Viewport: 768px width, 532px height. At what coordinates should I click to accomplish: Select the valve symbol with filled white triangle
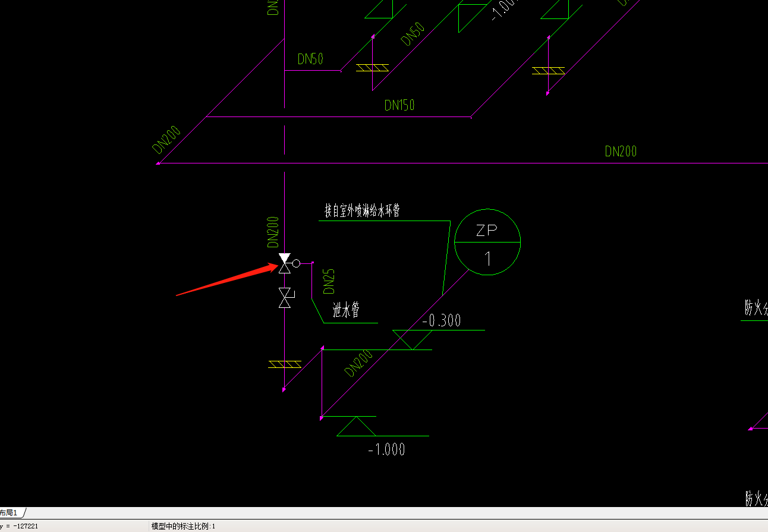pyautogui.click(x=285, y=263)
